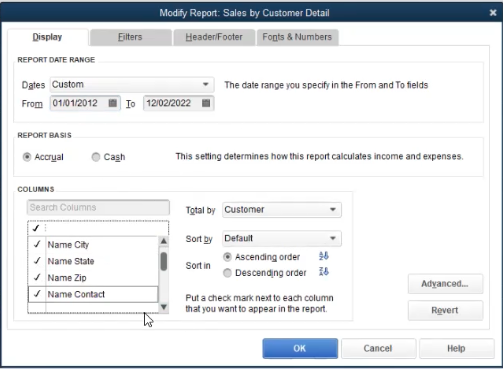This screenshot has width=503, height=369.
Task: Choose Descending order sorting
Action: (227, 273)
